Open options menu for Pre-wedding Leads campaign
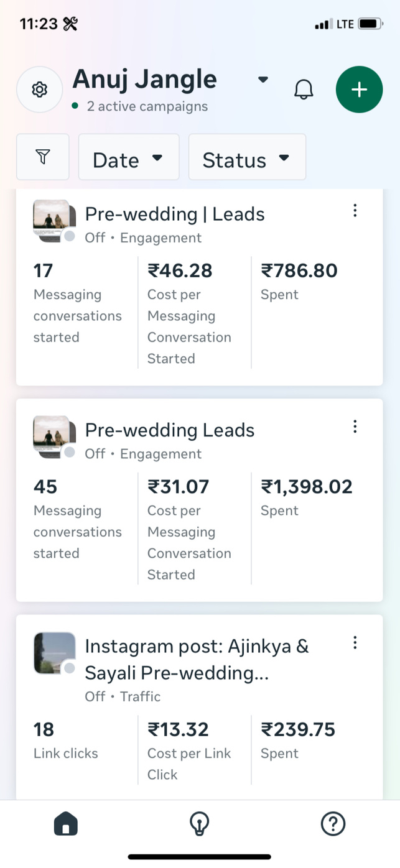 [355, 427]
